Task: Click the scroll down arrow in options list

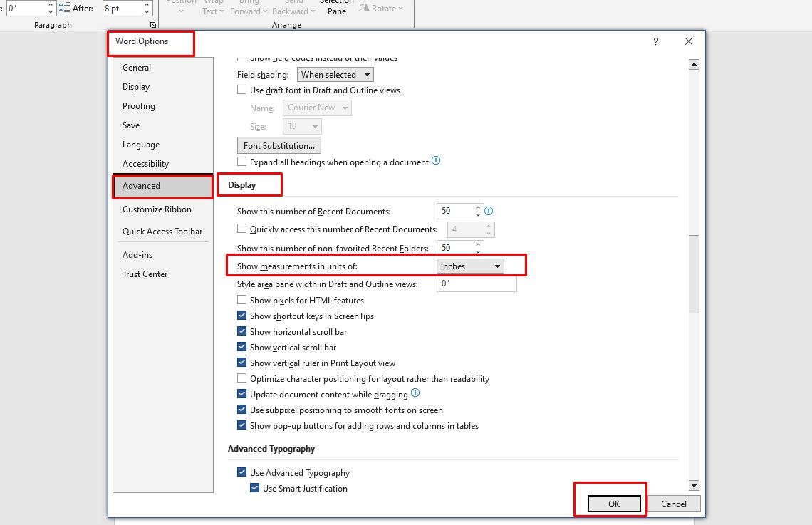Action: (x=694, y=485)
